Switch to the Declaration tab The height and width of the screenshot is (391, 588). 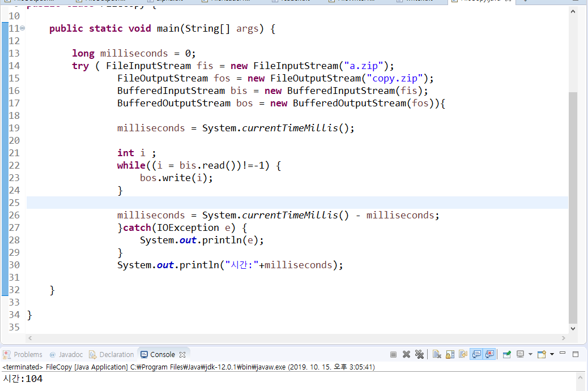coord(112,355)
